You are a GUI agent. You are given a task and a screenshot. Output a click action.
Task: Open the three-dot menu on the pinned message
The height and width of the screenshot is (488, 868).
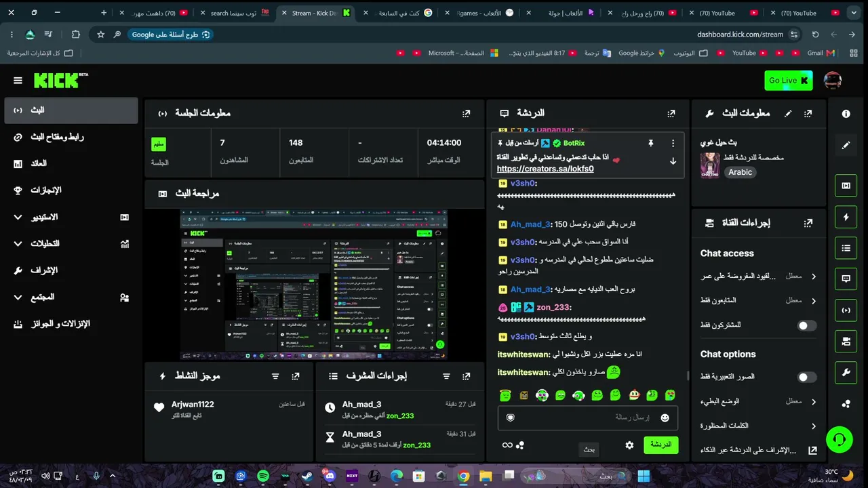click(673, 143)
